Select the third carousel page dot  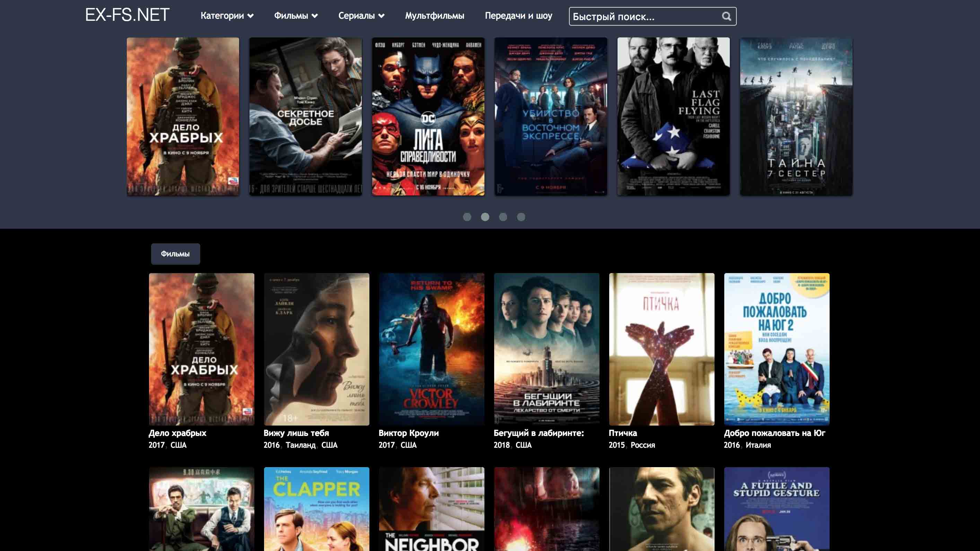[x=503, y=217]
